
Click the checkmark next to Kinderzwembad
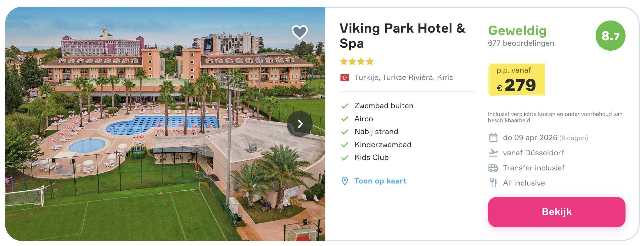pyautogui.click(x=345, y=145)
